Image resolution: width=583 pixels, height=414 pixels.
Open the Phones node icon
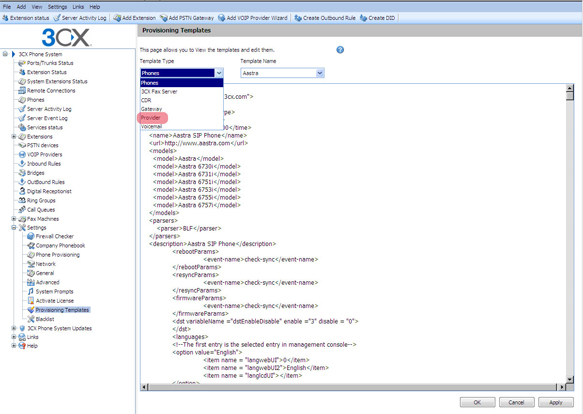[22, 100]
